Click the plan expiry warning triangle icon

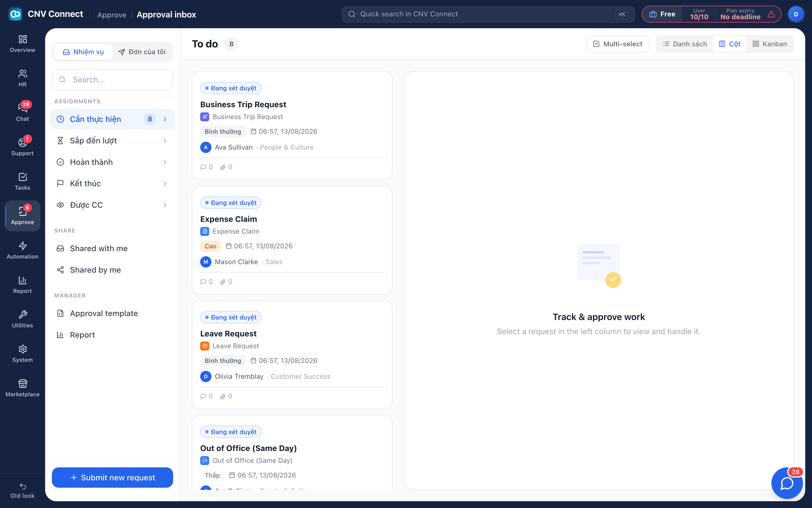[x=771, y=14]
